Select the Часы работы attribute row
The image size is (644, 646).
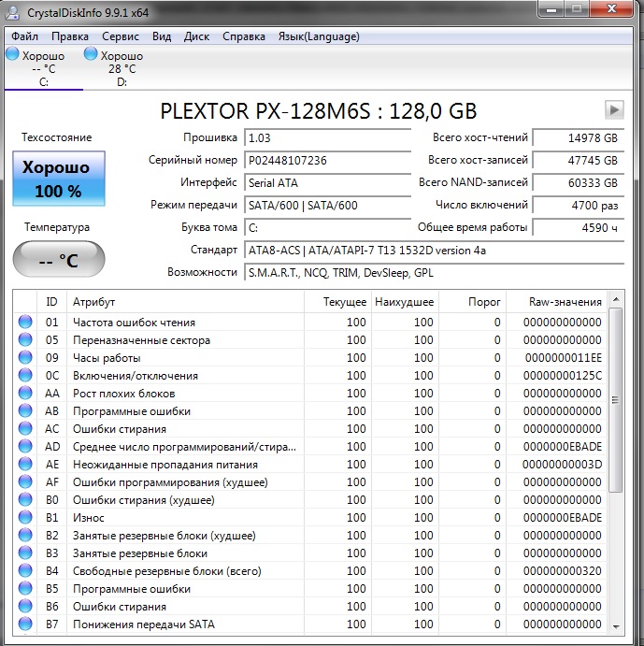[x=310, y=358]
